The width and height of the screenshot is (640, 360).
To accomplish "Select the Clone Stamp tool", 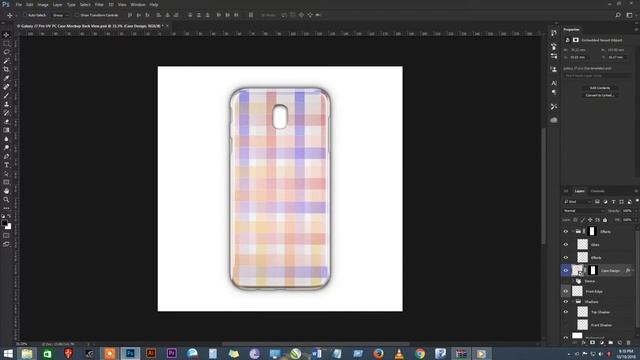I will pyautogui.click(x=6, y=104).
